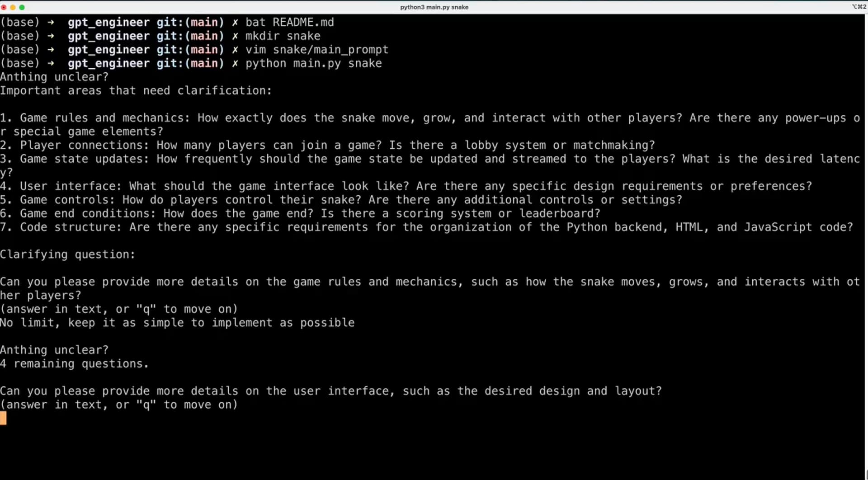Select the '2. Player connections' list item
The width and height of the screenshot is (868, 480).
327,146
